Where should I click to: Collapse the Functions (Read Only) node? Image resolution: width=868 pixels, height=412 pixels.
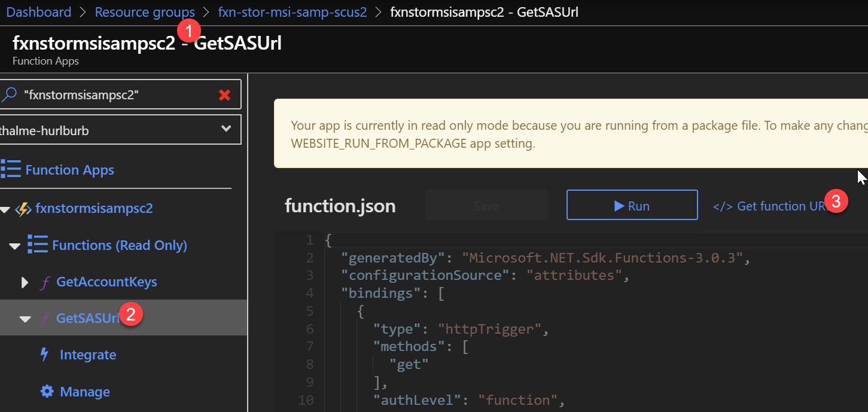(15, 246)
